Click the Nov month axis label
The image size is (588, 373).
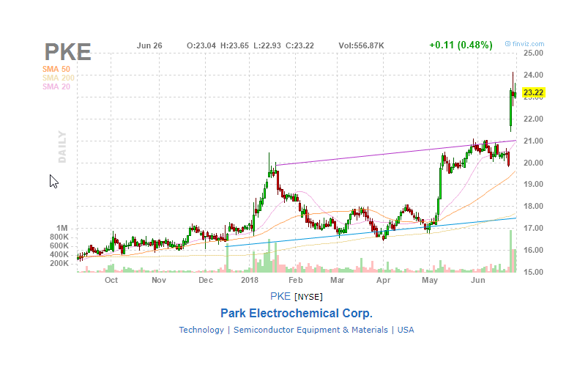coord(159,281)
